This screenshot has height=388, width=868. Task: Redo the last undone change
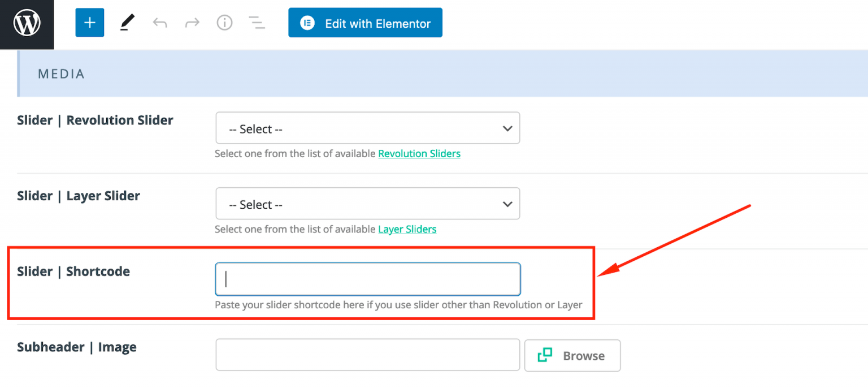(193, 23)
